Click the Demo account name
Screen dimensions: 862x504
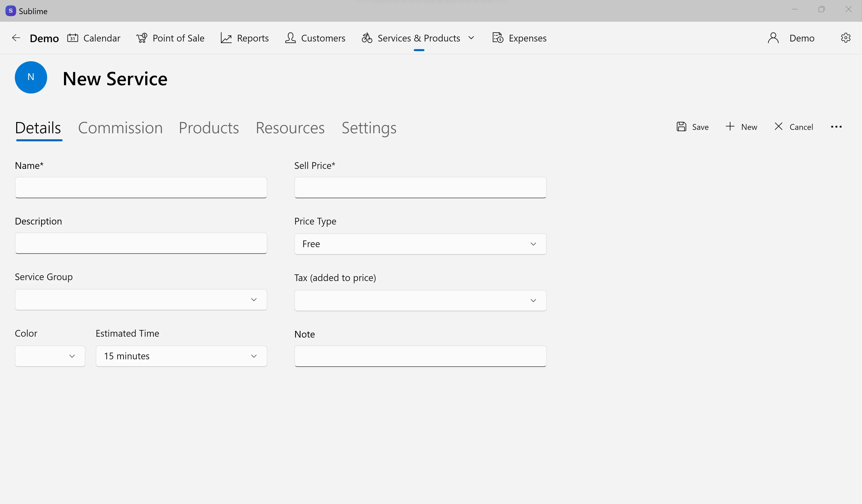(802, 38)
